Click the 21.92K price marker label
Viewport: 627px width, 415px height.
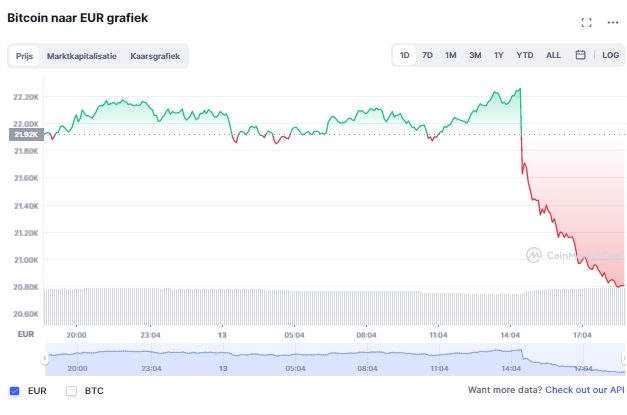click(26, 134)
